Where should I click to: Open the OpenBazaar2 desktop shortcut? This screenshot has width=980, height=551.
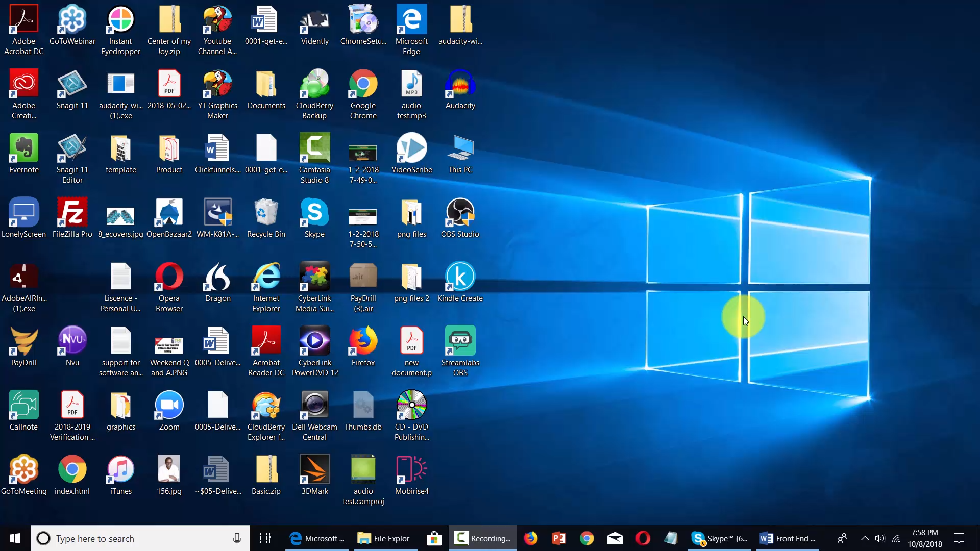(169, 217)
